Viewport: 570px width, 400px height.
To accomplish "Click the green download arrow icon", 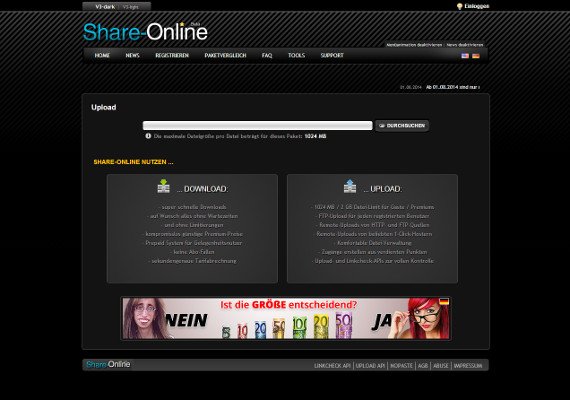I will (x=164, y=186).
